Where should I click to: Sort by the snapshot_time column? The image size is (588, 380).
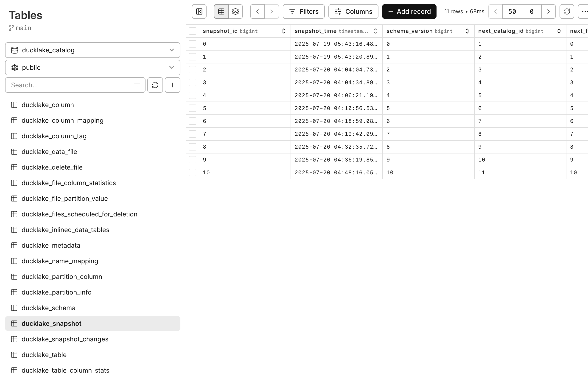coord(375,31)
